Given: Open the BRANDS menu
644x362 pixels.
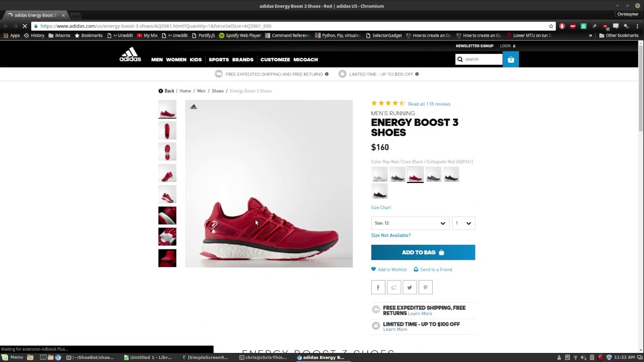Looking at the screenshot, I should pyautogui.click(x=243, y=59).
